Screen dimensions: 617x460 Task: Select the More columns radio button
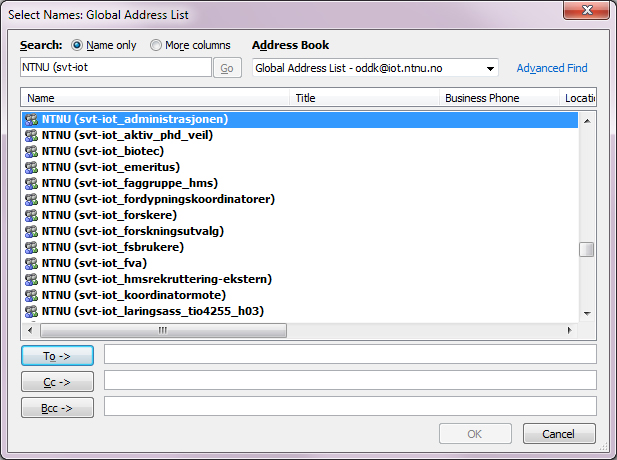click(156, 45)
